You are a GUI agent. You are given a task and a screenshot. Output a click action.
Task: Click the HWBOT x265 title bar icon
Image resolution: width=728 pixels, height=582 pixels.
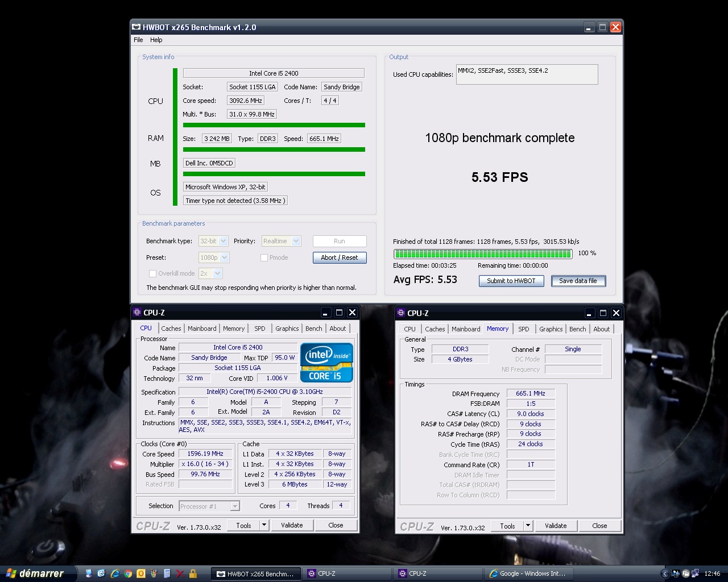click(136, 27)
